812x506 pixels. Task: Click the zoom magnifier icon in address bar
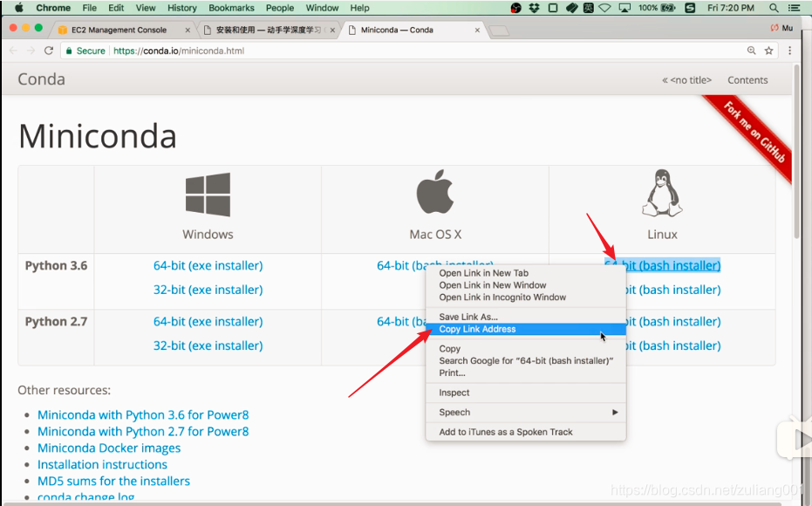point(752,51)
